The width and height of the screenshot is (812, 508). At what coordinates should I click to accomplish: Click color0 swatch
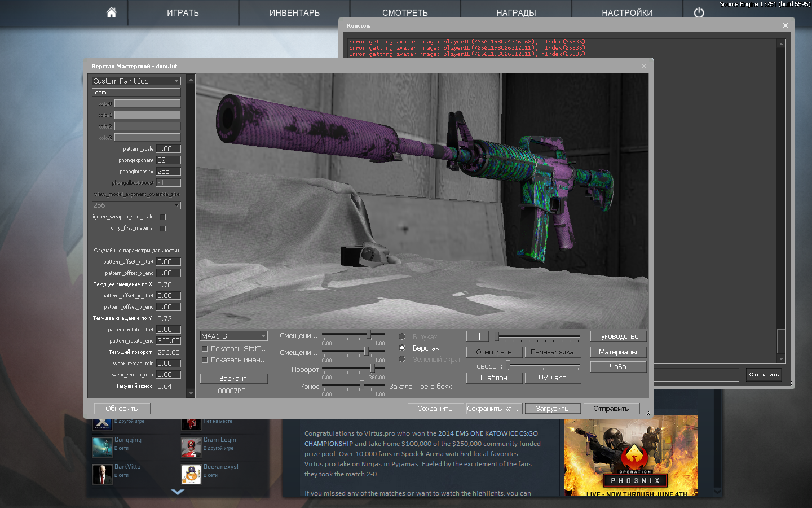[x=148, y=103]
